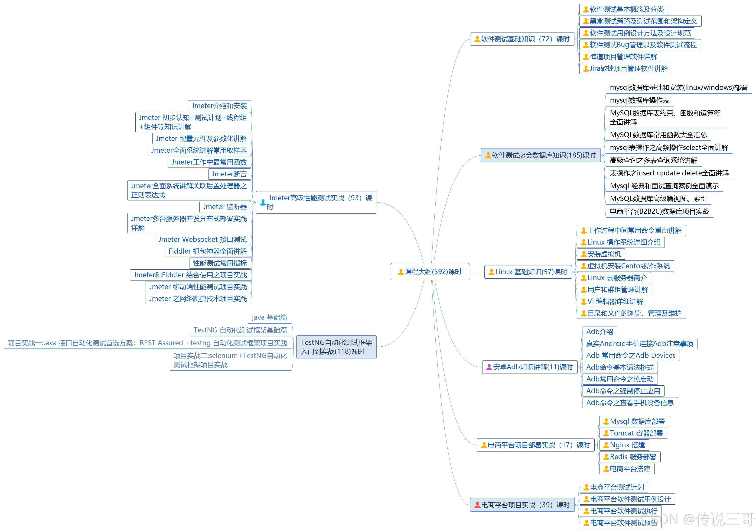Click the purple person icon on 安卓Adb知识讲解 node

pos(489,367)
